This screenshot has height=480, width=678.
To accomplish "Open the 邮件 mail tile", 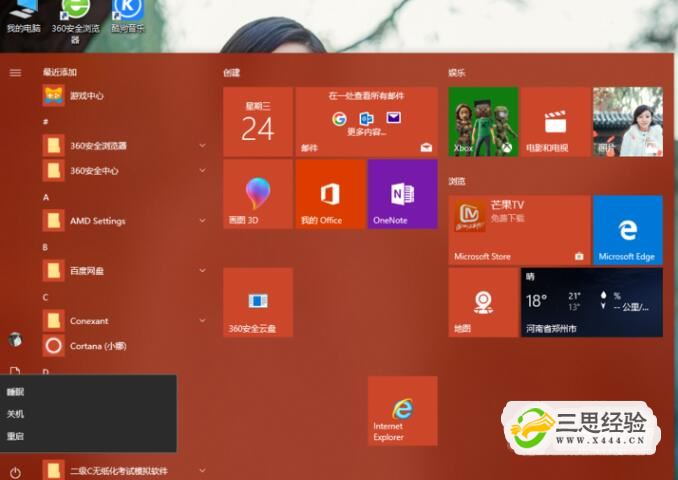I will click(x=367, y=122).
